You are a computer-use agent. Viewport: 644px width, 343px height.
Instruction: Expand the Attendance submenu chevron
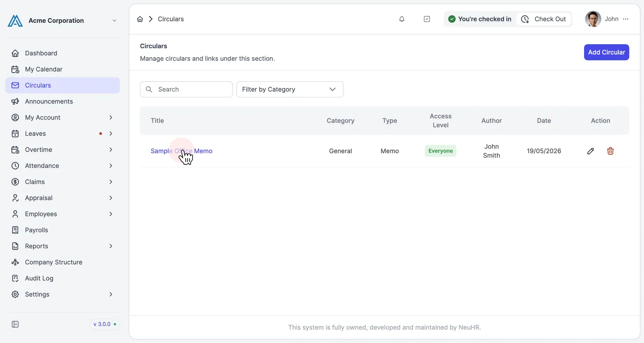tap(111, 166)
